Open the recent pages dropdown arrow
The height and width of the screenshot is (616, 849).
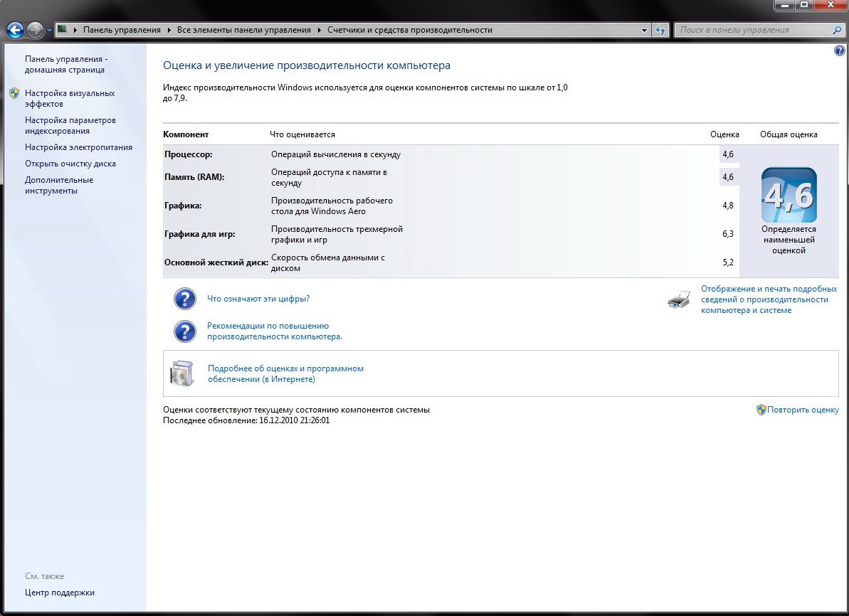coord(48,31)
